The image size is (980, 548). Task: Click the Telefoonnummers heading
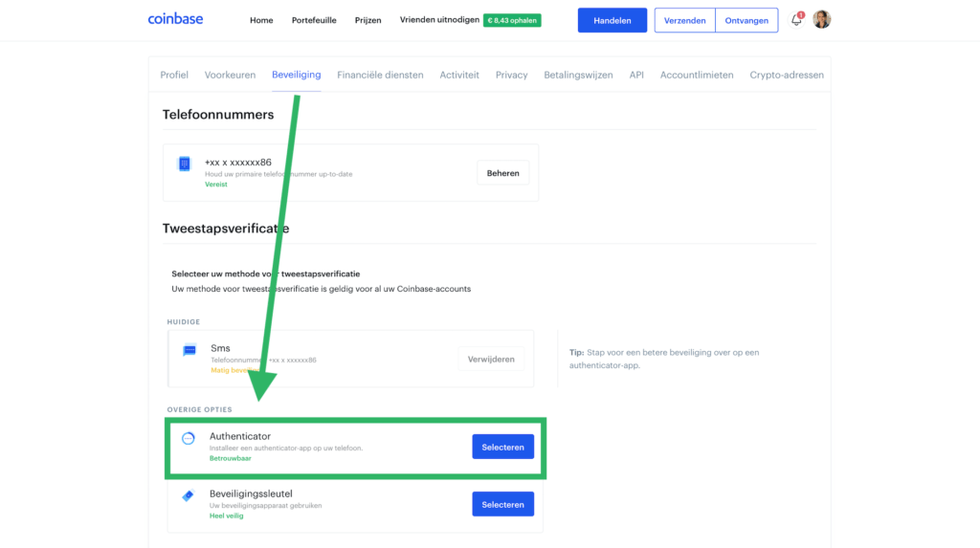click(x=218, y=115)
